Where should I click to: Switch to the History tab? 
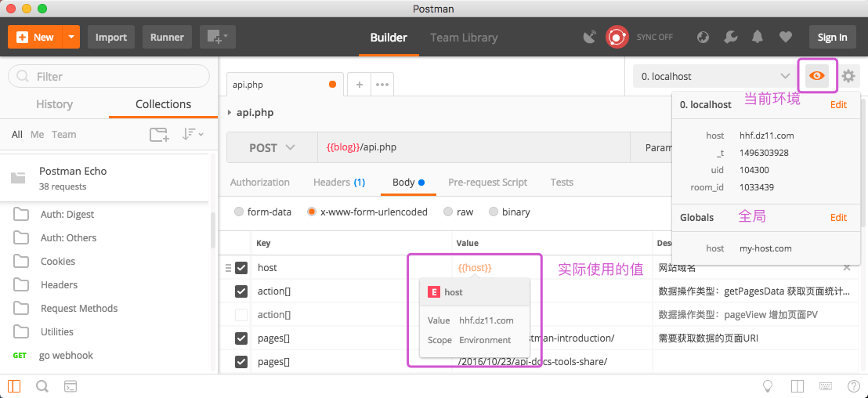[x=54, y=104]
